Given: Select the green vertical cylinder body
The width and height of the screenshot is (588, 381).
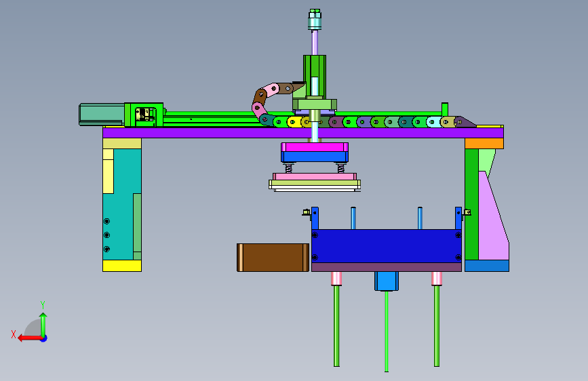Looking at the screenshot, I should [315, 77].
